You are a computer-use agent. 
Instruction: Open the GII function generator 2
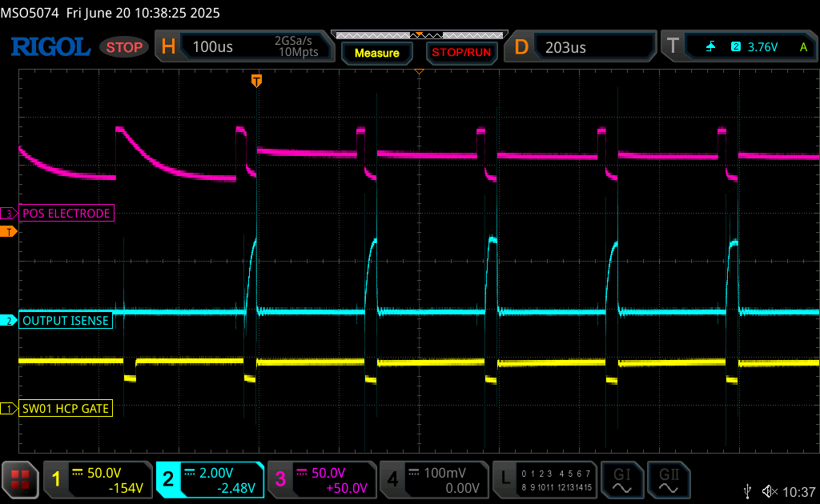(669, 480)
